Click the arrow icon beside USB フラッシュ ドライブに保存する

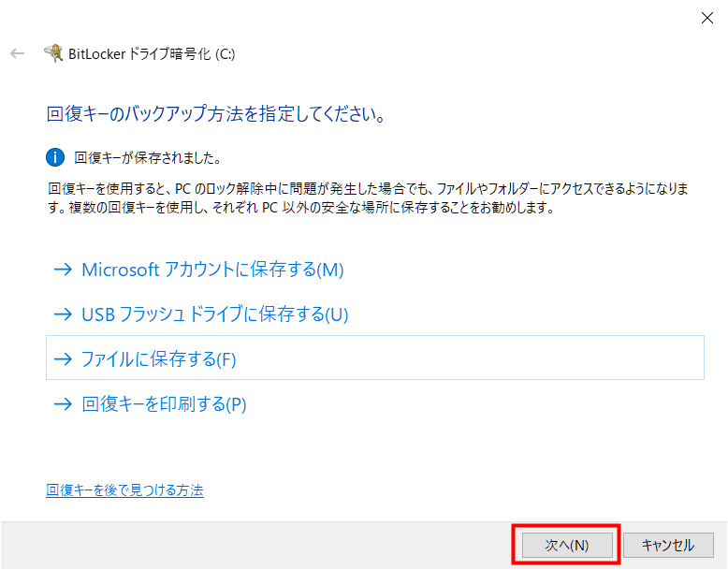pyautogui.click(x=63, y=314)
